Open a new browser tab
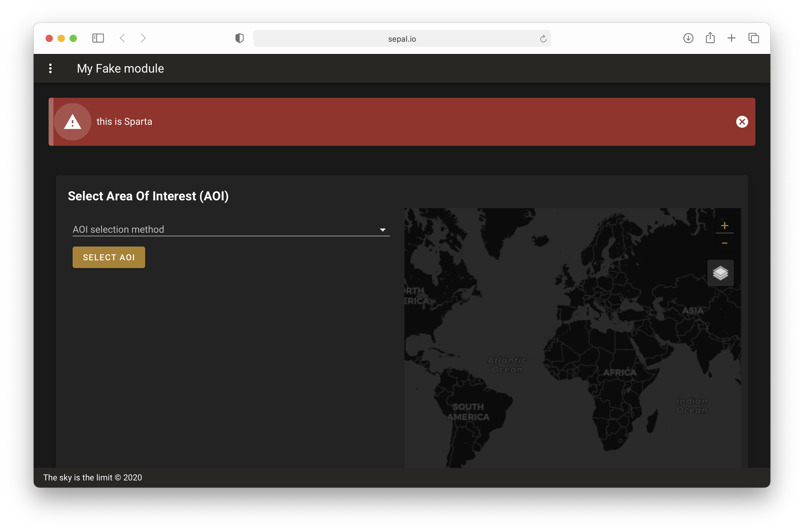This screenshot has height=532, width=804. [x=731, y=38]
